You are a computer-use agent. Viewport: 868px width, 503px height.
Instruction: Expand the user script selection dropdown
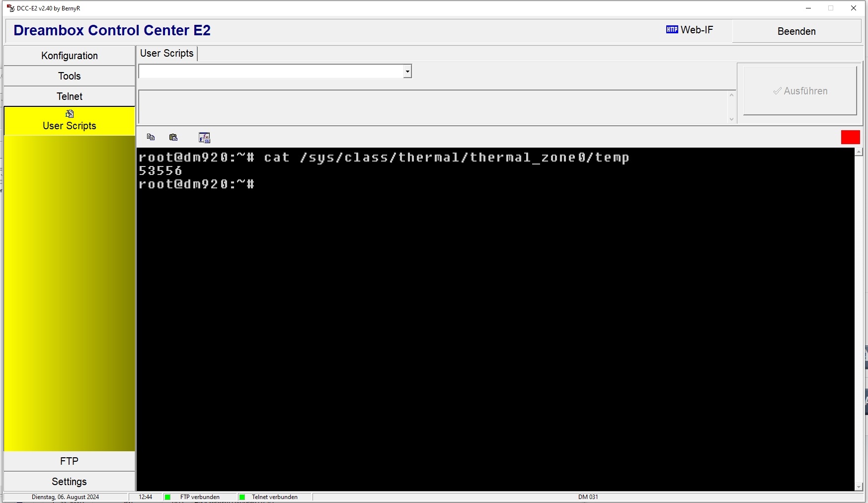407,72
